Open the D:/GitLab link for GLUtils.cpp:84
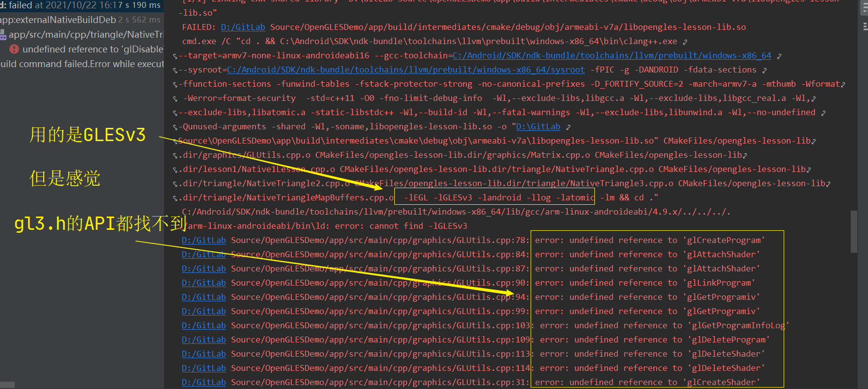 (204, 255)
